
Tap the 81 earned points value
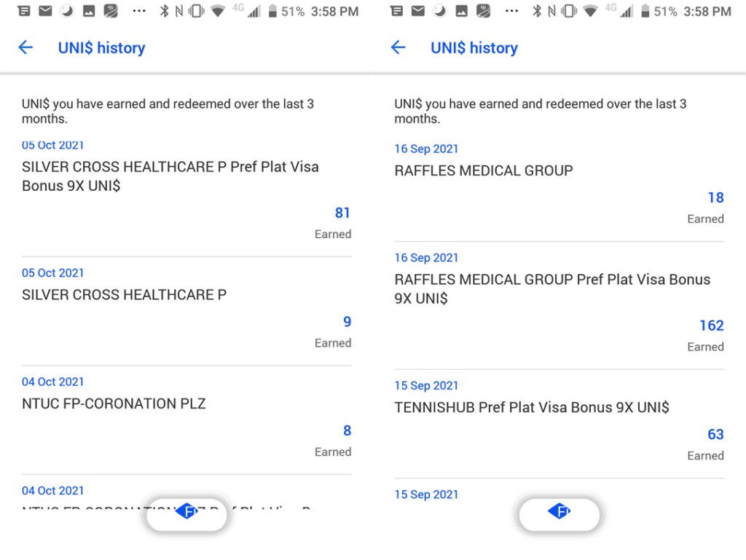342,213
